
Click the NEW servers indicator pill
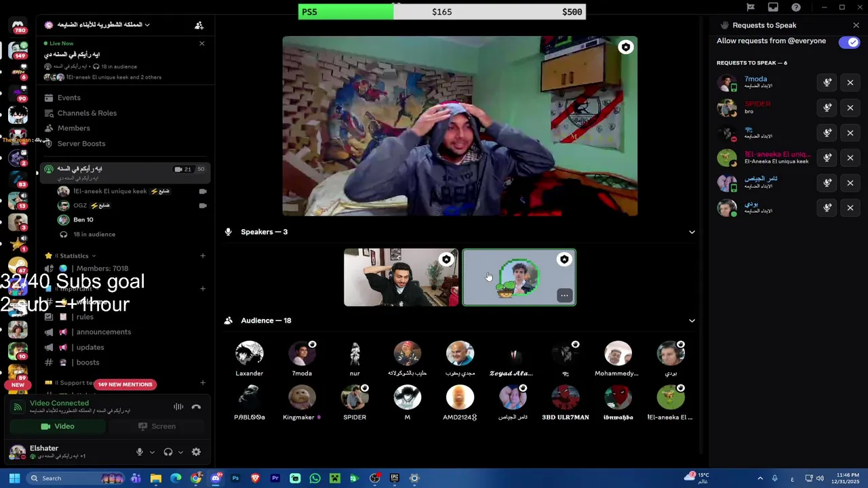18,385
